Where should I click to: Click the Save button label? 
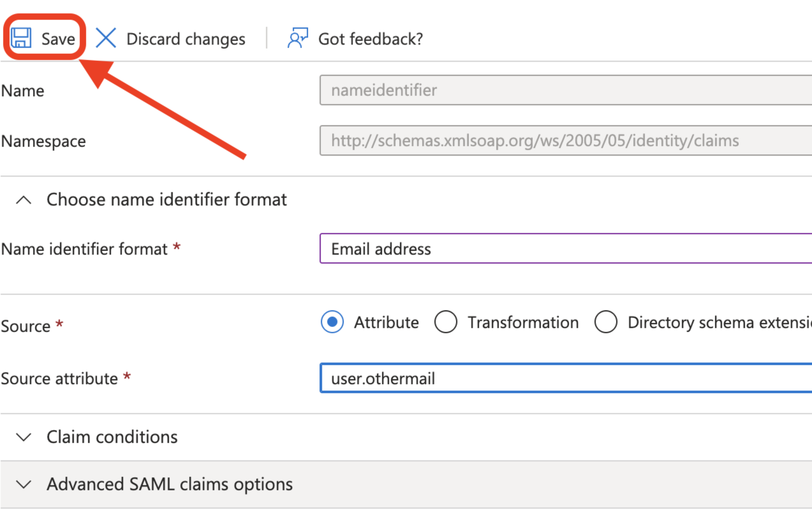point(58,39)
